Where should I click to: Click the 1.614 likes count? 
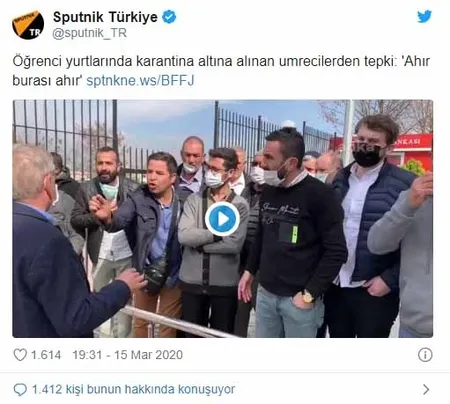46,355
